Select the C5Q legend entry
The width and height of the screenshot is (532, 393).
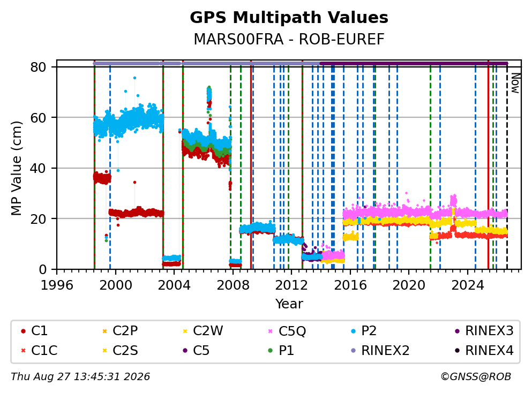(287, 331)
